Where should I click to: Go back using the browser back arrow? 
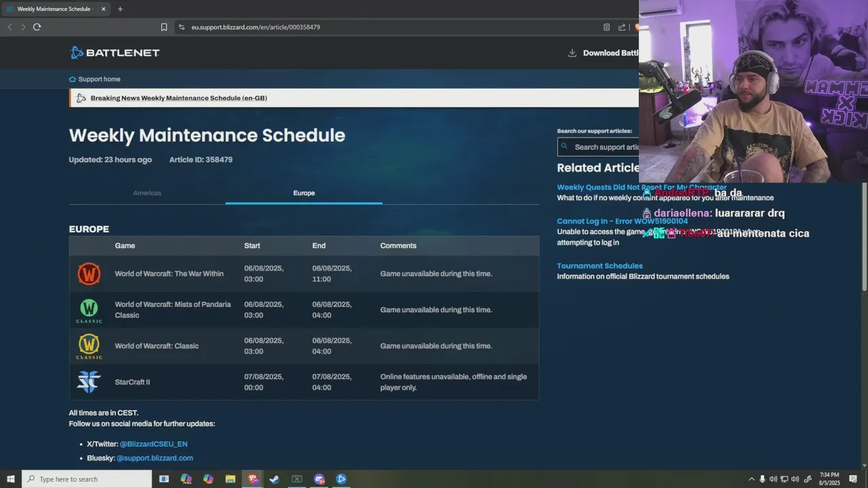coord(9,27)
